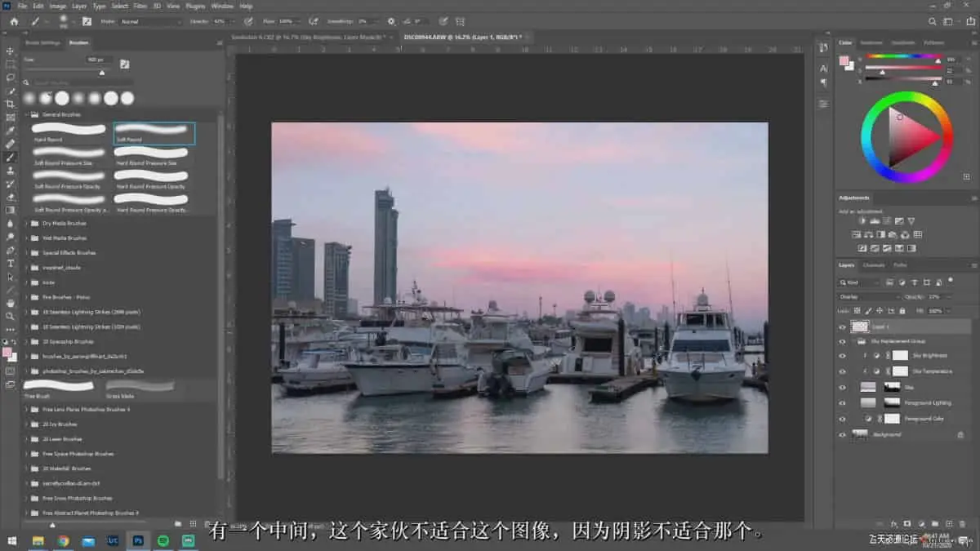Expand the 20 Ivy Brushes folder

(26, 424)
